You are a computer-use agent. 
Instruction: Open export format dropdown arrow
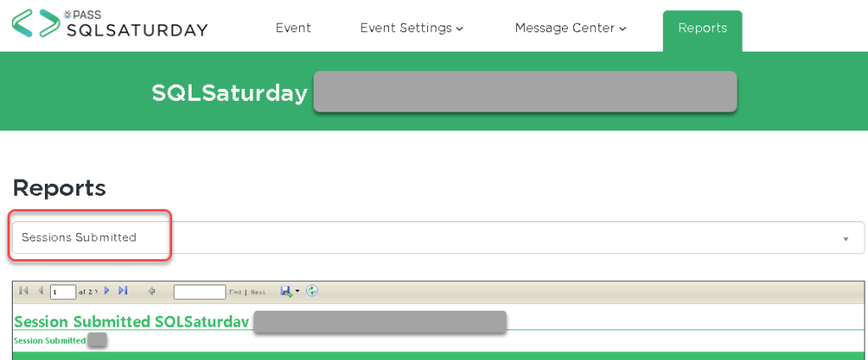[298, 291]
